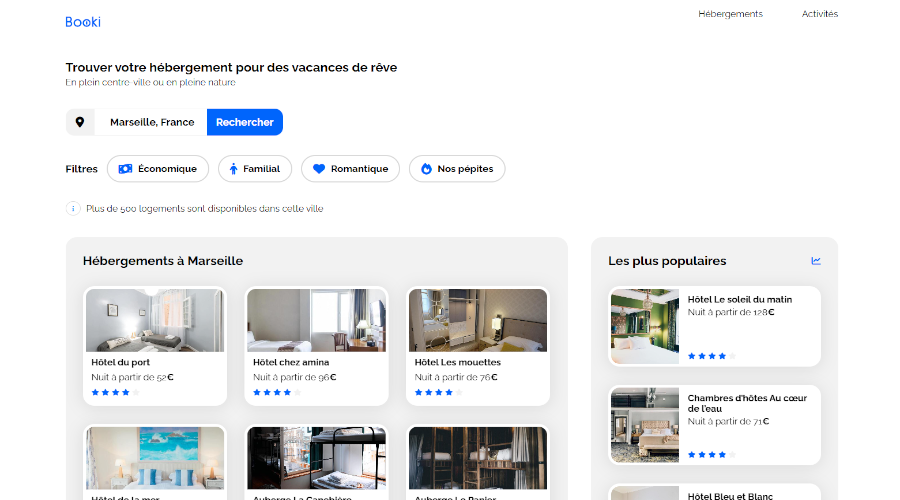The width and height of the screenshot is (900, 500).
Task: Click the Hôtel chez amina title
Action: 291,362
